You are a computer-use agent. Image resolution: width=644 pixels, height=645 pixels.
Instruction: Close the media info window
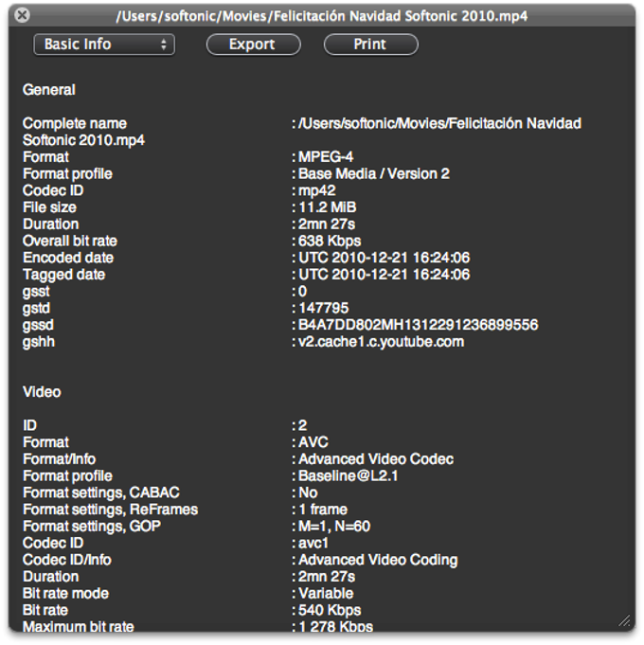(22, 15)
